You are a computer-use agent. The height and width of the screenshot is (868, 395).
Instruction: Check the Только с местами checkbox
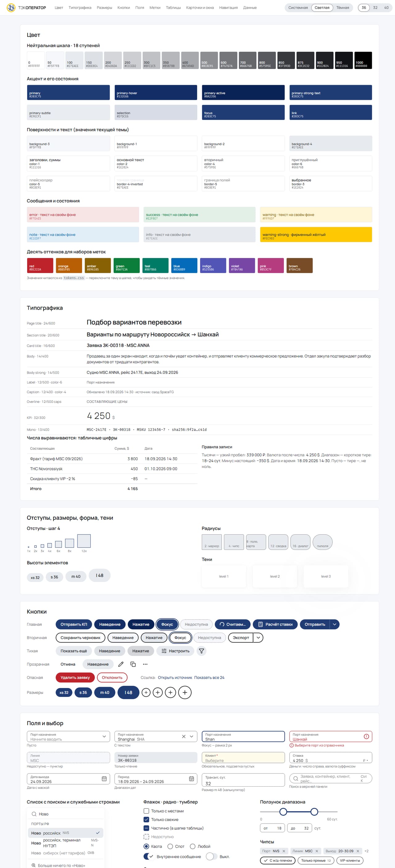(146, 811)
